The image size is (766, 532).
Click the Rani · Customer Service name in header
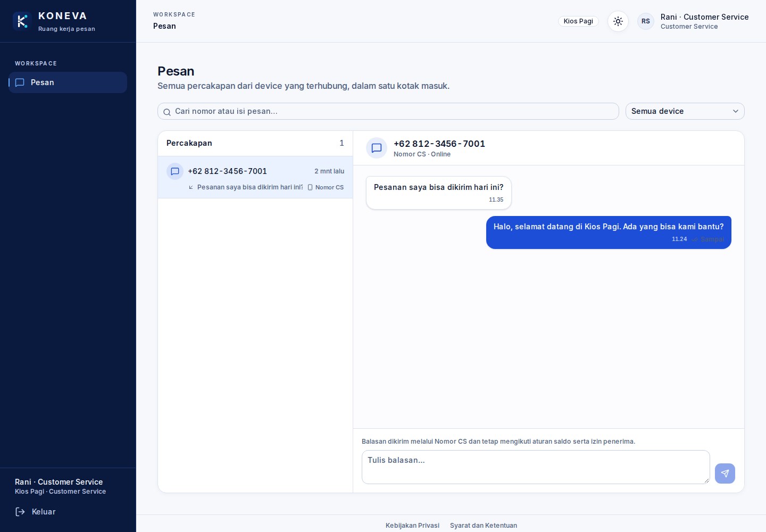704,17
